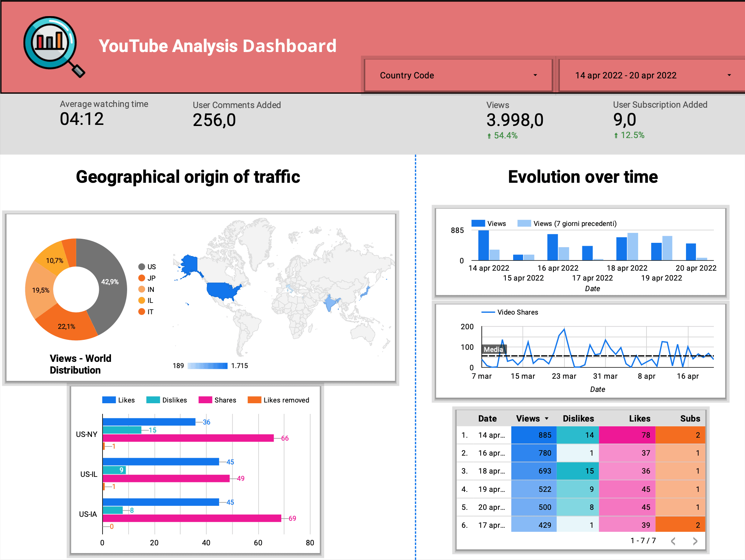Viewport: 745px width, 560px height.
Task: Click the blue gradient color scale under the map
Action: point(208,365)
